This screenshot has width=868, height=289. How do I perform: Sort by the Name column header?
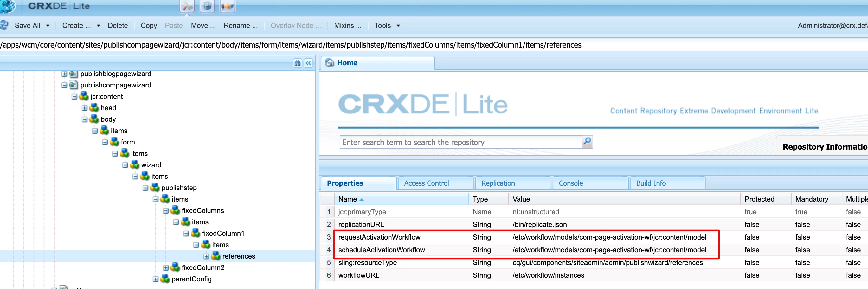(x=401, y=199)
